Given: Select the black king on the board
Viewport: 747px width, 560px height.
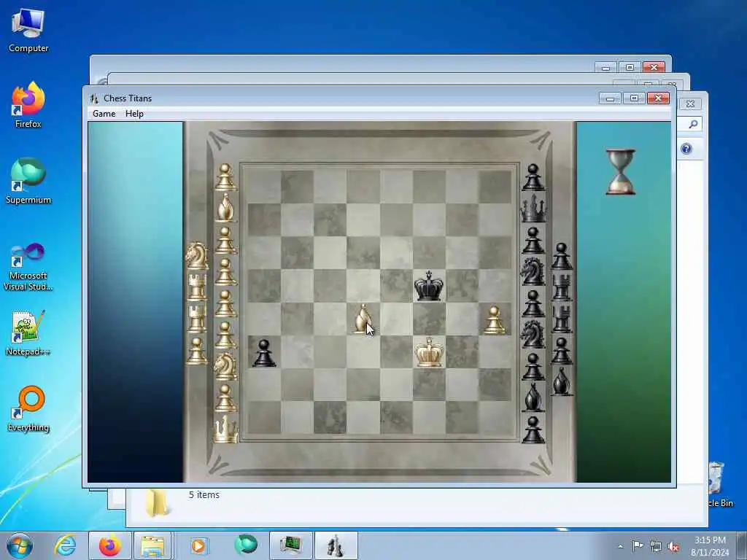Looking at the screenshot, I should coord(429,285).
